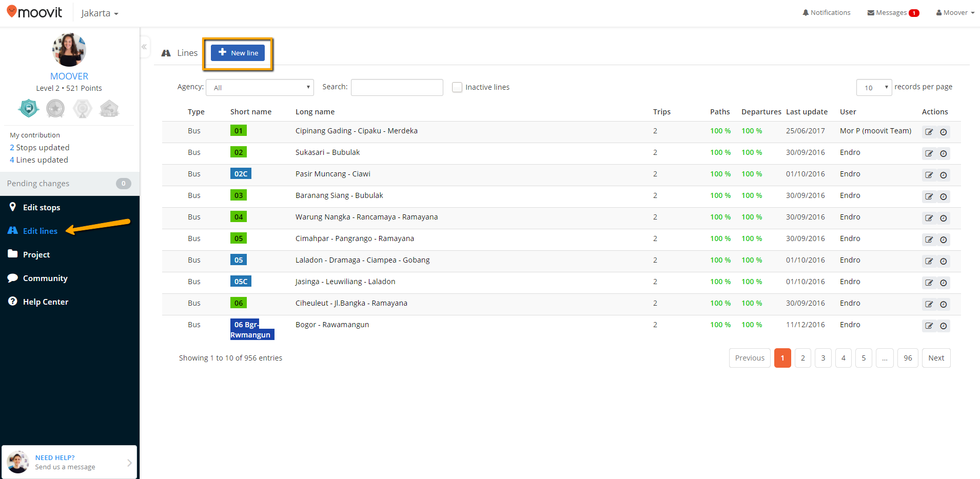The image size is (980, 479).
Task: Open the Agency dropdown
Action: pos(260,87)
